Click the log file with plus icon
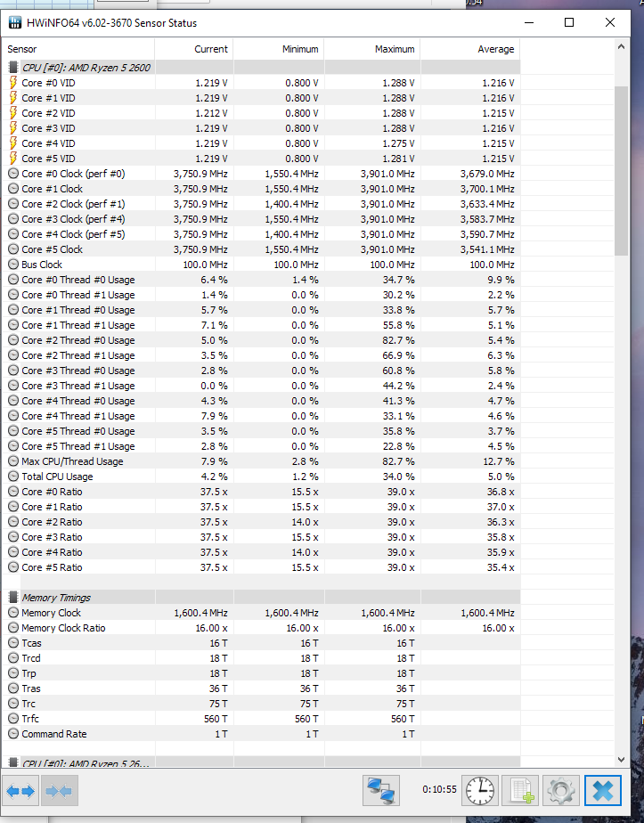 [x=520, y=790]
